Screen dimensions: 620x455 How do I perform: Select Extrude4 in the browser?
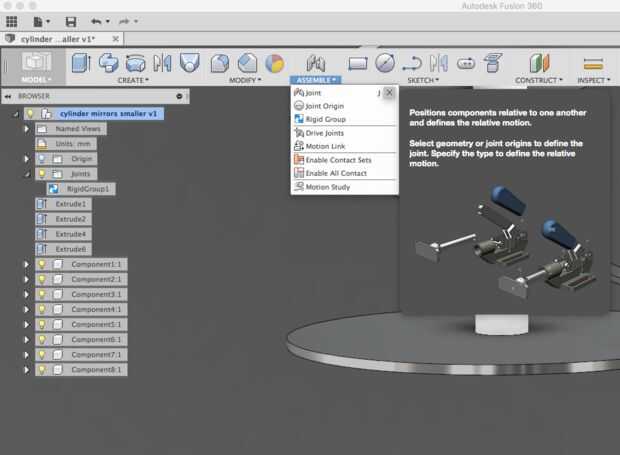pos(64,234)
